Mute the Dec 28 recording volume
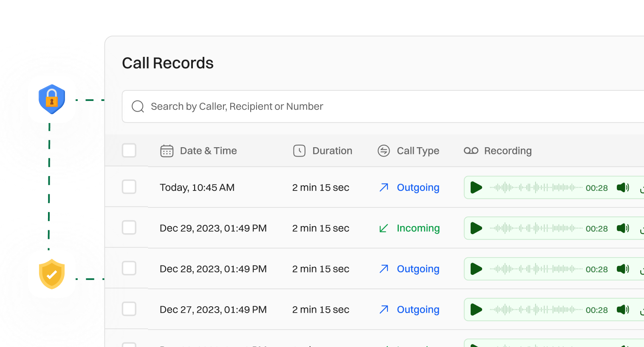The width and height of the screenshot is (644, 347). (x=623, y=269)
